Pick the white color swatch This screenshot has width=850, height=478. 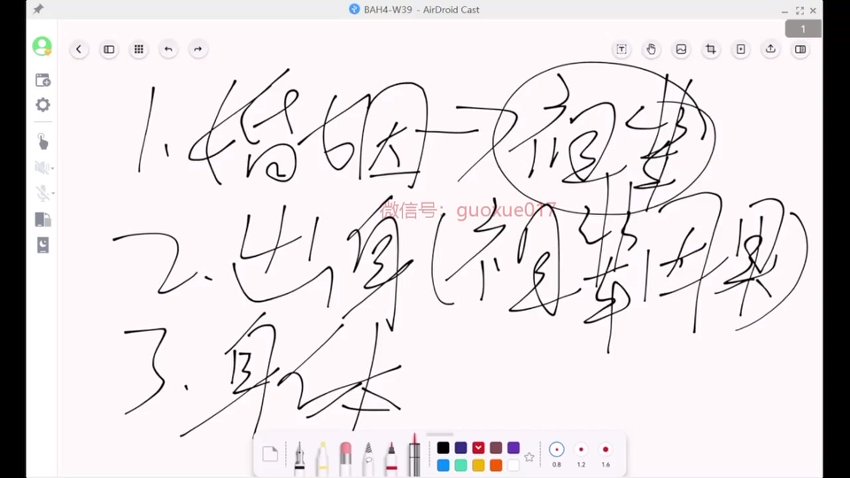pyautogui.click(x=513, y=465)
